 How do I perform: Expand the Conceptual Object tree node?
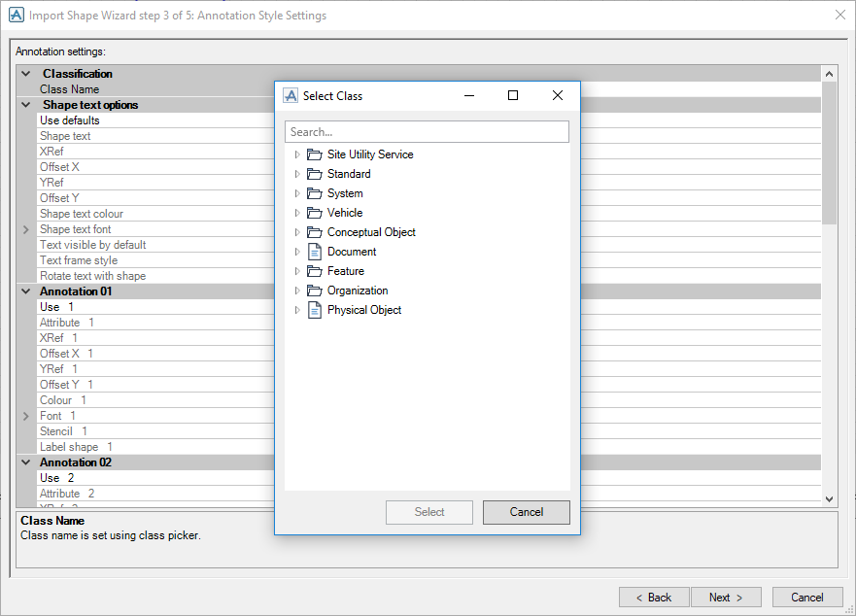(297, 232)
